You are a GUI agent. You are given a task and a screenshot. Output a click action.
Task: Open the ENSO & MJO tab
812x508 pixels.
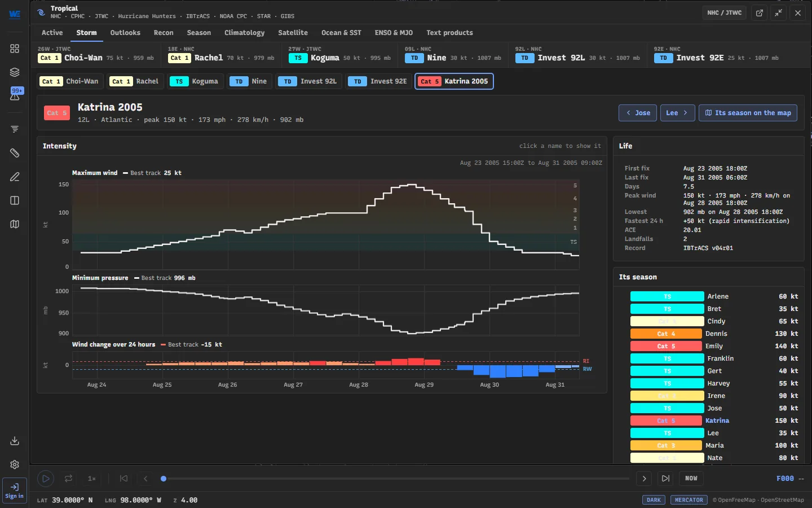(394, 33)
